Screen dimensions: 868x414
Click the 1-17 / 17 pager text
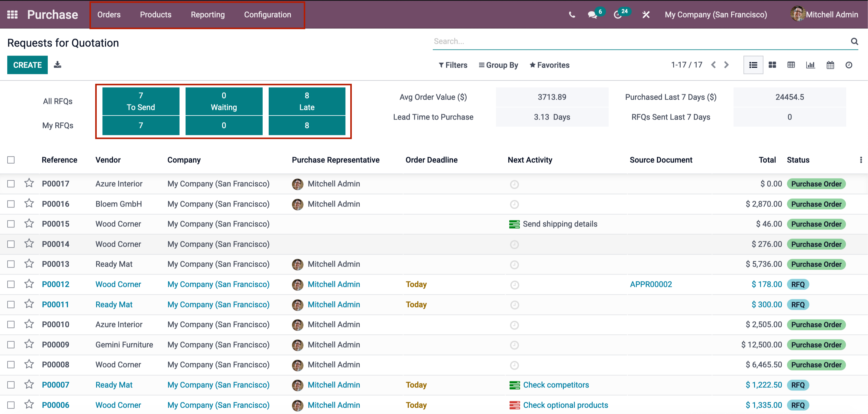(x=686, y=65)
